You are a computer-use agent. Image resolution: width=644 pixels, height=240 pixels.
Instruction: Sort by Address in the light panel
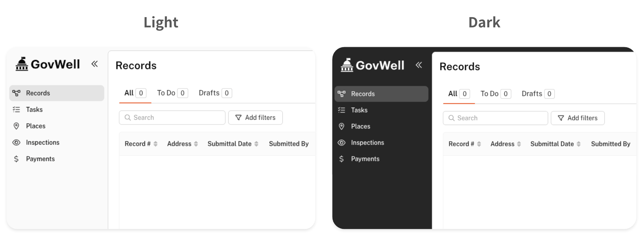196,144
